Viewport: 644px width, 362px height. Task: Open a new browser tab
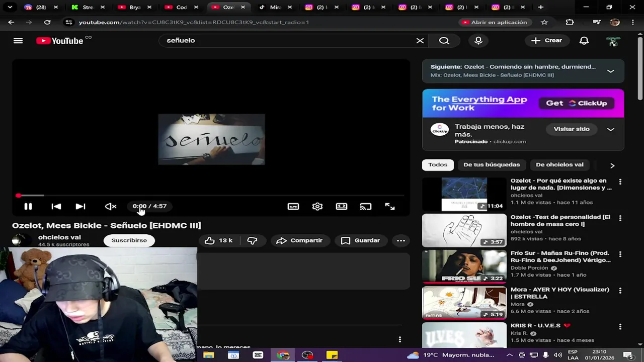(x=541, y=8)
